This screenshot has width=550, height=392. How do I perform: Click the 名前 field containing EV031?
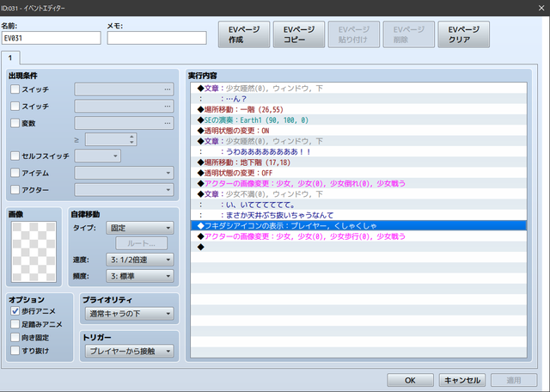(x=52, y=38)
